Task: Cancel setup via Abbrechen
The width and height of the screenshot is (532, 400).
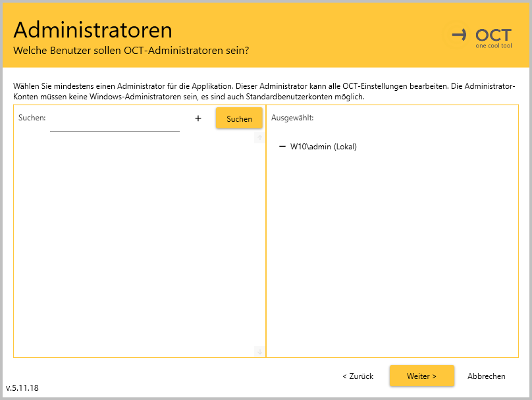Action: (x=486, y=376)
